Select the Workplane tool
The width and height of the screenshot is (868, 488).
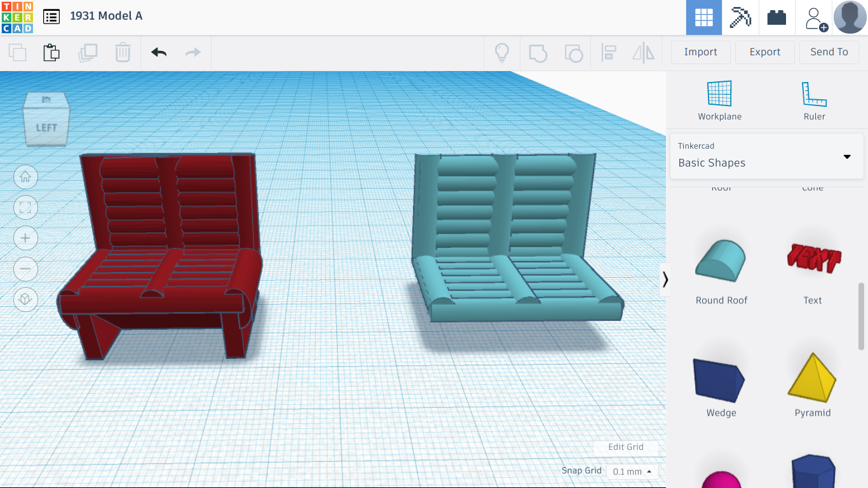click(x=720, y=100)
